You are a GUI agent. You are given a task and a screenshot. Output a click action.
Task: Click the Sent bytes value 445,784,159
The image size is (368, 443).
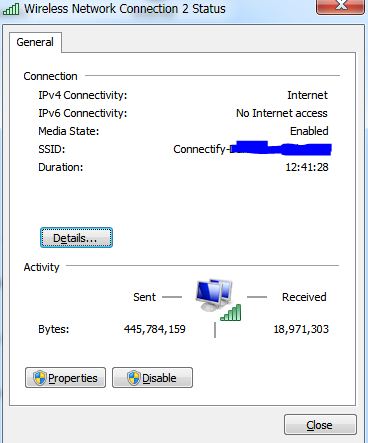click(155, 329)
